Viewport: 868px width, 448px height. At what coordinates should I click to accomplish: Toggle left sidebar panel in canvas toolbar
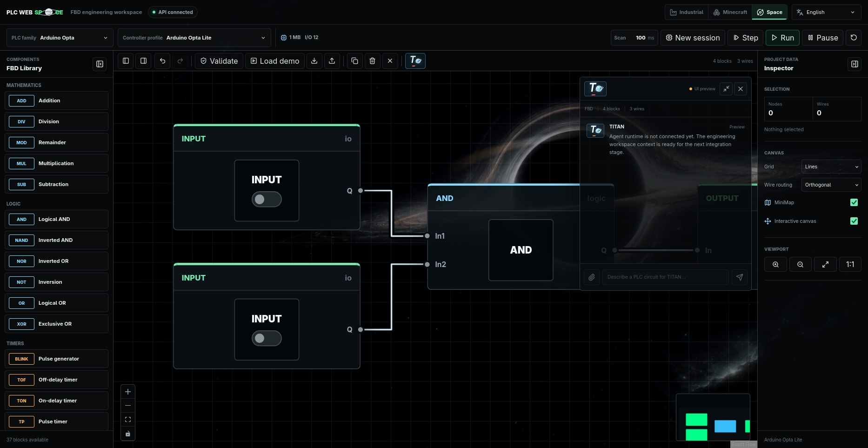pyautogui.click(x=126, y=61)
